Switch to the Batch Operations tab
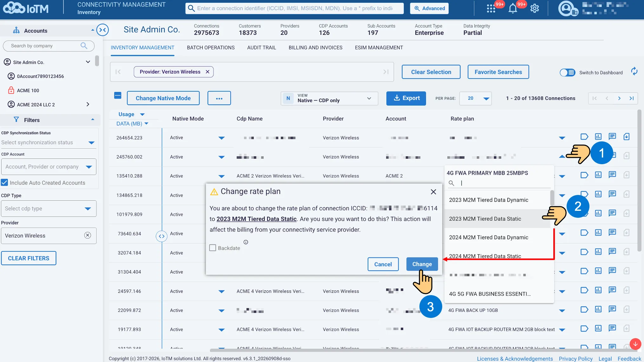 coord(211,48)
